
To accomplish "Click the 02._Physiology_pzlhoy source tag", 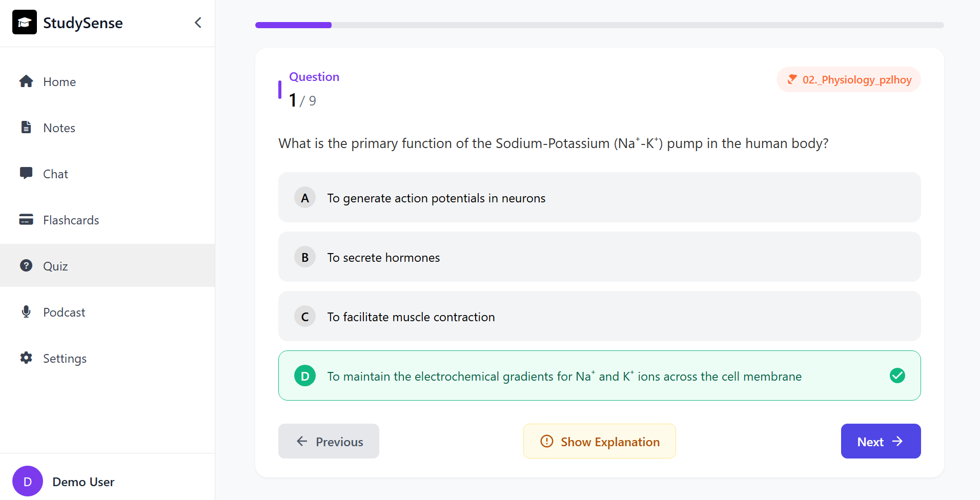I will click(x=849, y=79).
